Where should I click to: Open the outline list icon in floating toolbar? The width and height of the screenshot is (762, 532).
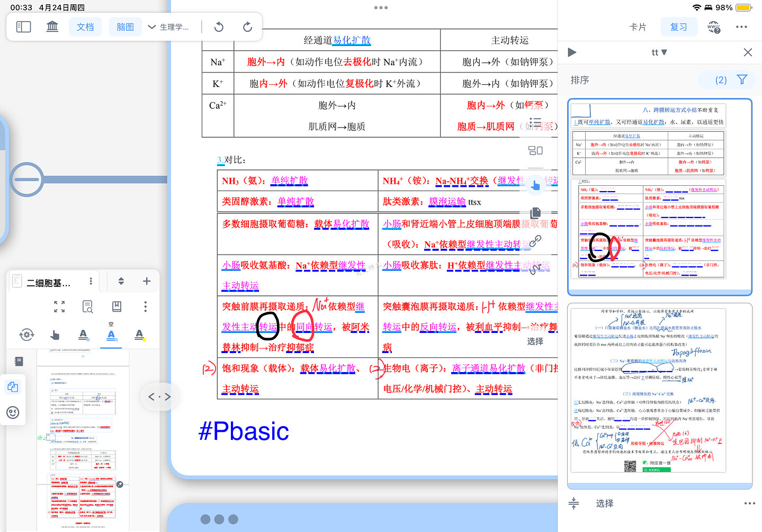coord(535,123)
